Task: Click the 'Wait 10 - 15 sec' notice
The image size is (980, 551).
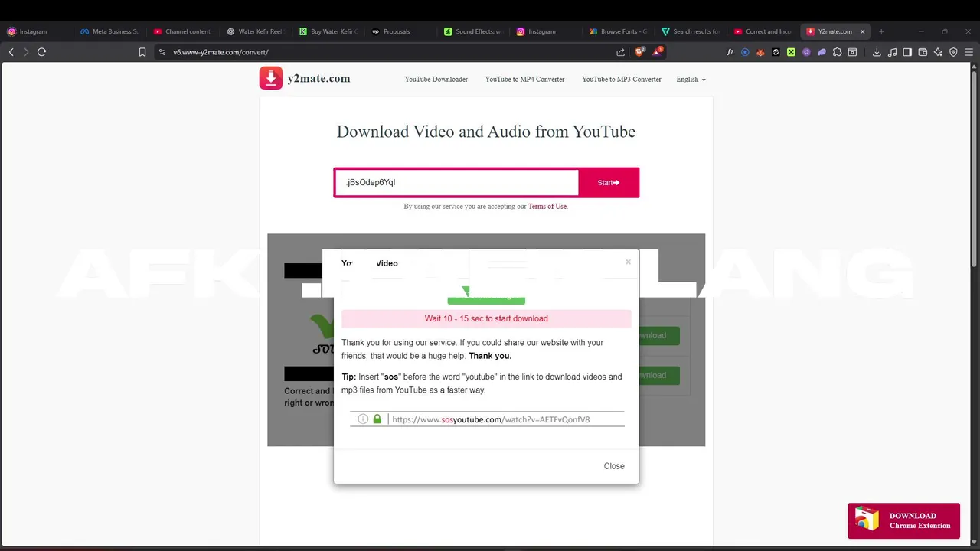Action: click(486, 318)
